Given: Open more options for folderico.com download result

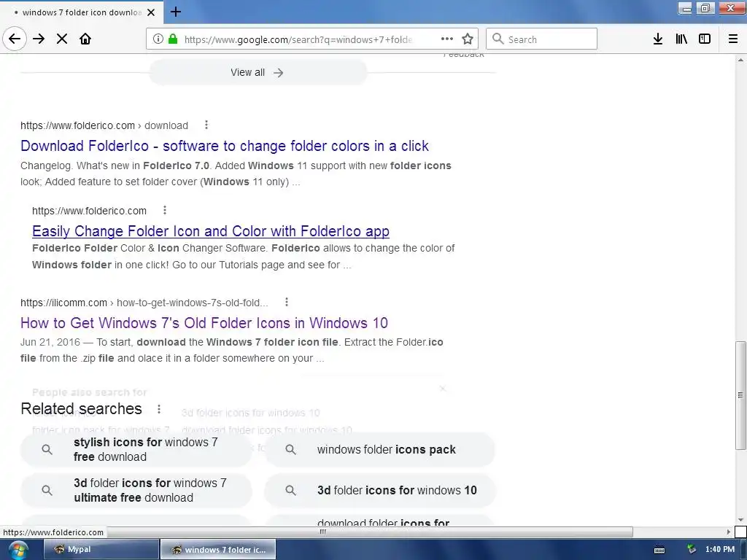Looking at the screenshot, I should 206,125.
